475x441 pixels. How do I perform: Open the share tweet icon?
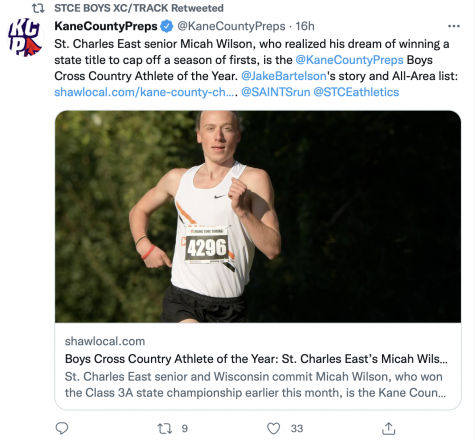click(388, 428)
